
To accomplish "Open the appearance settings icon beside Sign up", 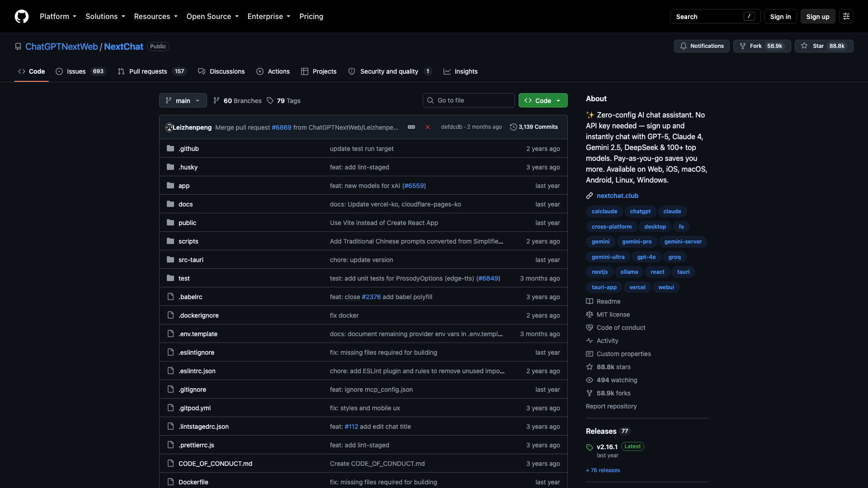I will (x=846, y=16).
